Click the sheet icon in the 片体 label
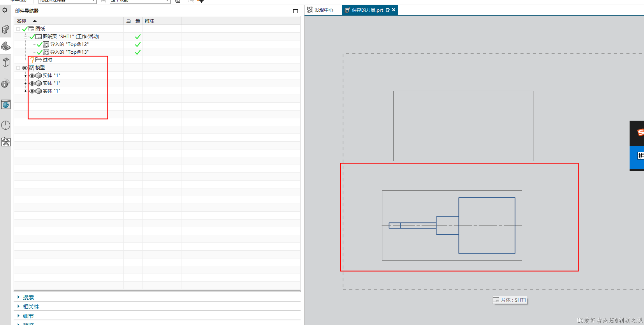Viewport: 644px width, 325px height. [496, 300]
